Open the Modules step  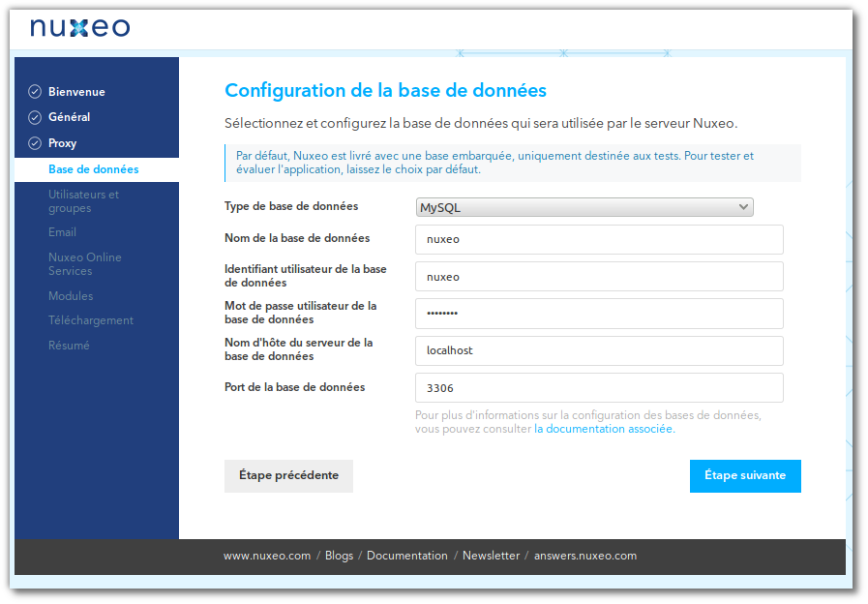[71, 295]
